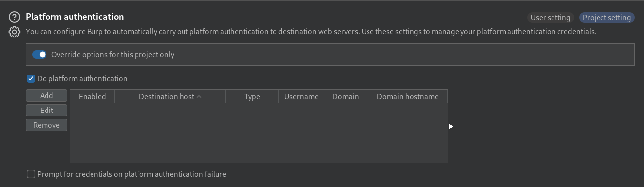Select the Project setting tab

606,18
